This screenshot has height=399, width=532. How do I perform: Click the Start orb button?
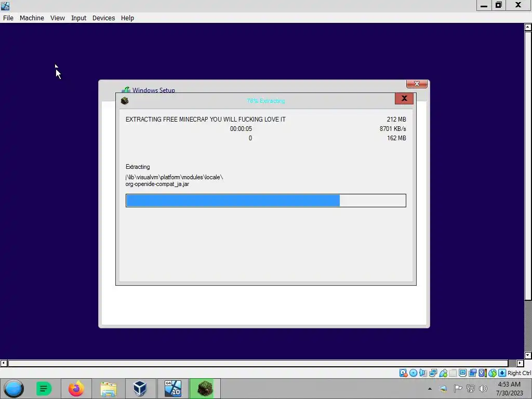point(14,389)
